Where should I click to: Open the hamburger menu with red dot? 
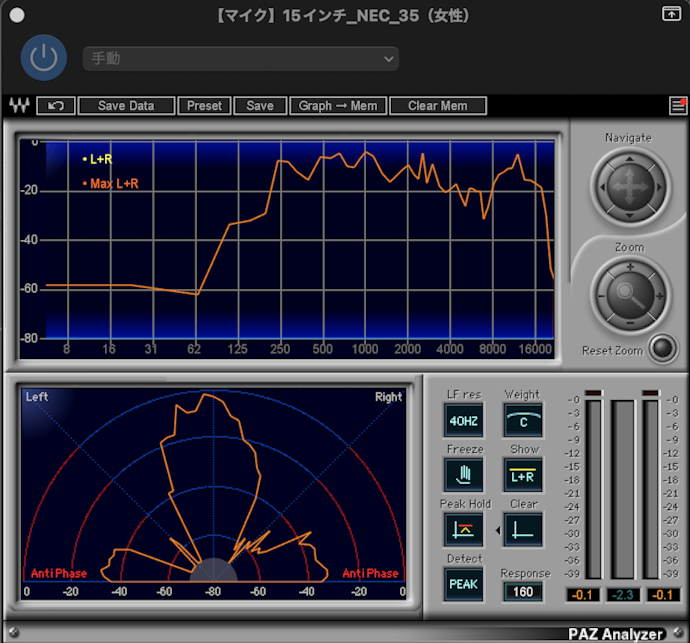678,106
